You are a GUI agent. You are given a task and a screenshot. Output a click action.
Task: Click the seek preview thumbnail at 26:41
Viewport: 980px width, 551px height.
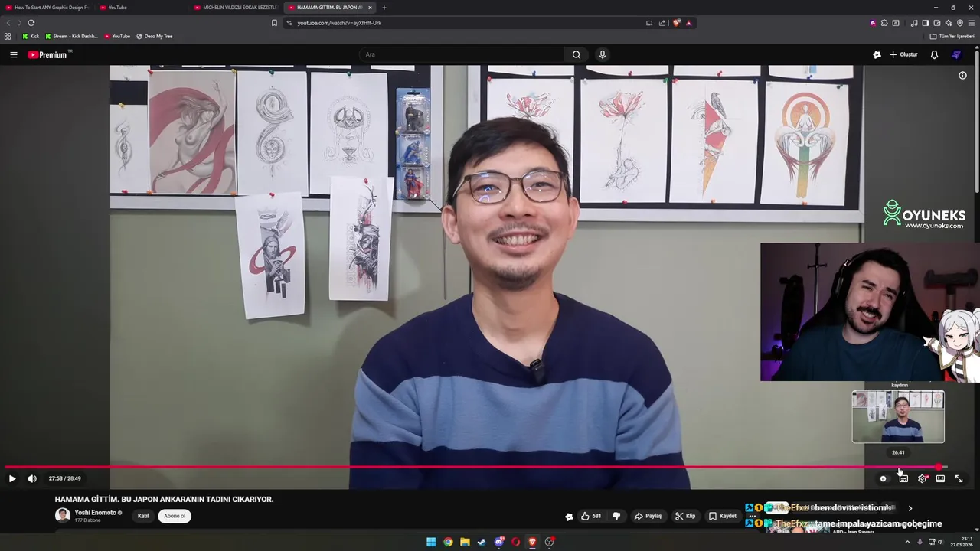898,417
